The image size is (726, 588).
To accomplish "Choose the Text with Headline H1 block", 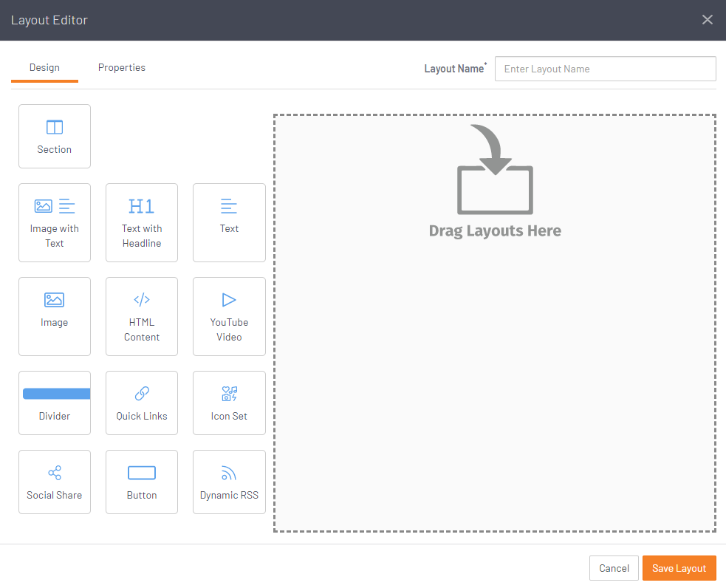I will pyautogui.click(x=142, y=222).
